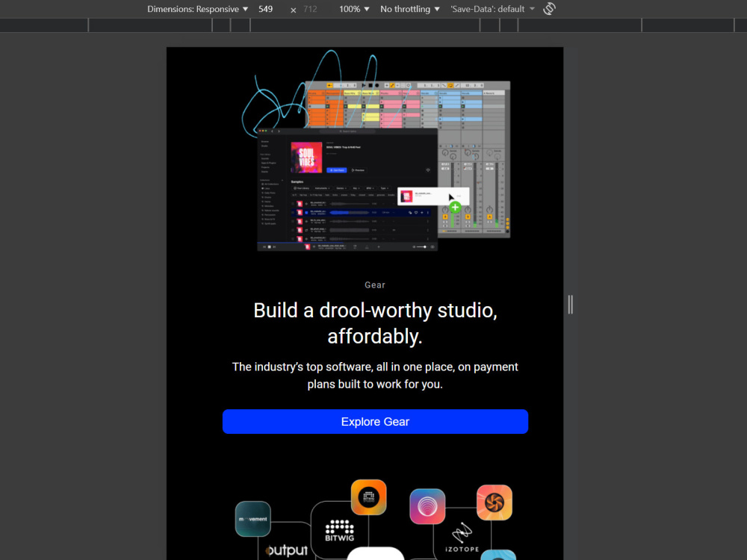Open the Dimensions: Responsive dropdown

pyautogui.click(x=197, y=9)
